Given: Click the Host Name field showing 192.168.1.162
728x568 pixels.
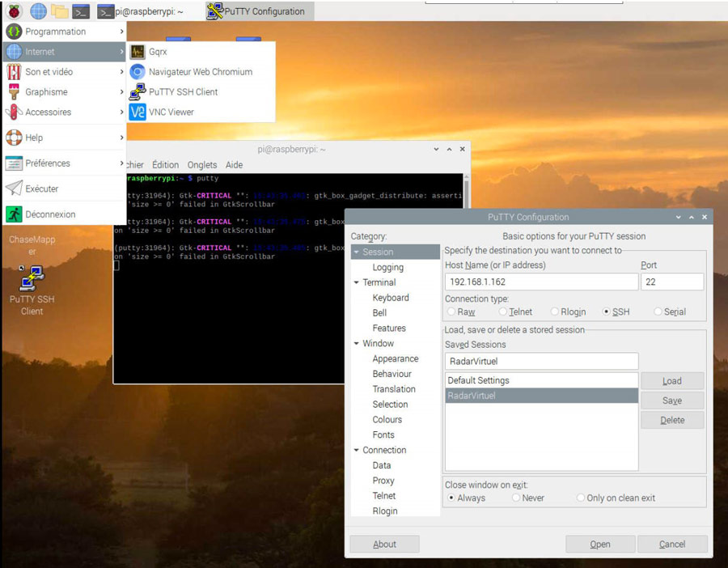Looking at the screenshot, I should coord(541,282).
